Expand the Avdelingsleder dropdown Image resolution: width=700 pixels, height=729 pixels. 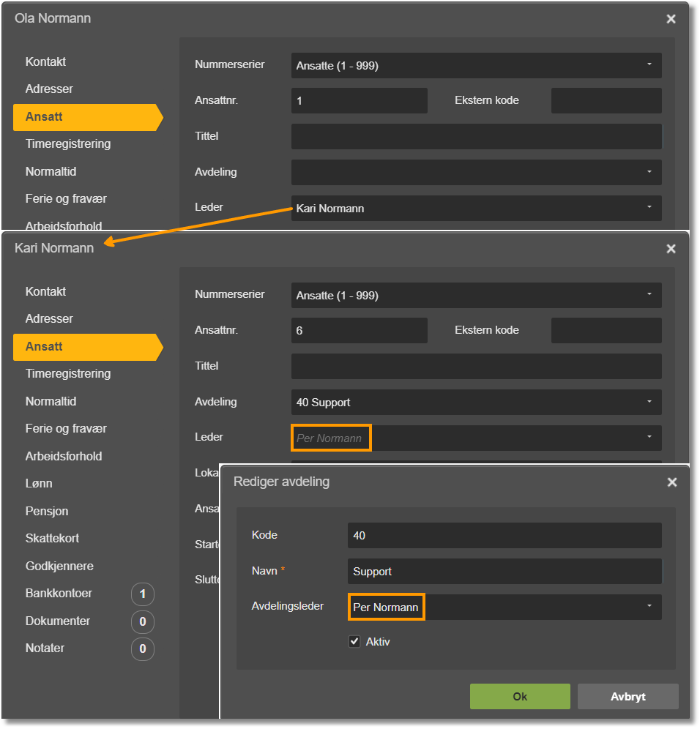[649, 606]
